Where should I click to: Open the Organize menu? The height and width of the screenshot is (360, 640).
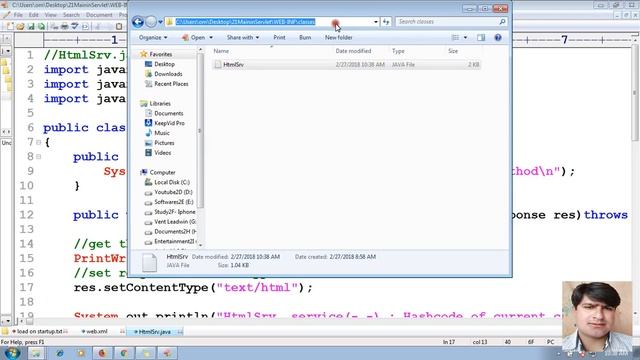pos(153,38)
